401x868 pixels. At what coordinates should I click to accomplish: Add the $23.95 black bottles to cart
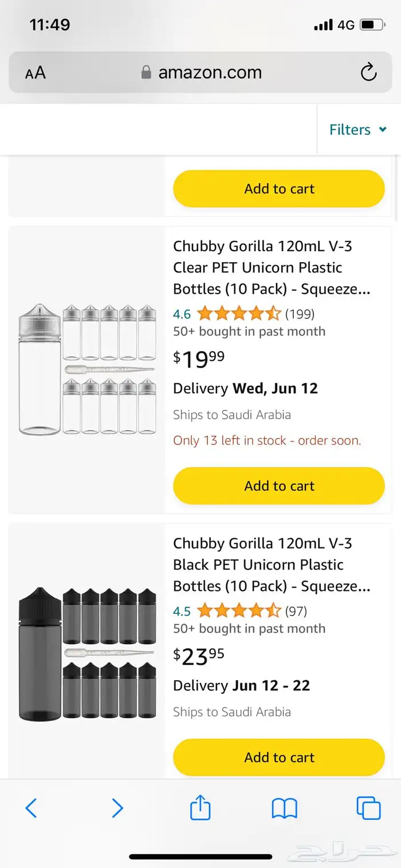tap(279, 757)
